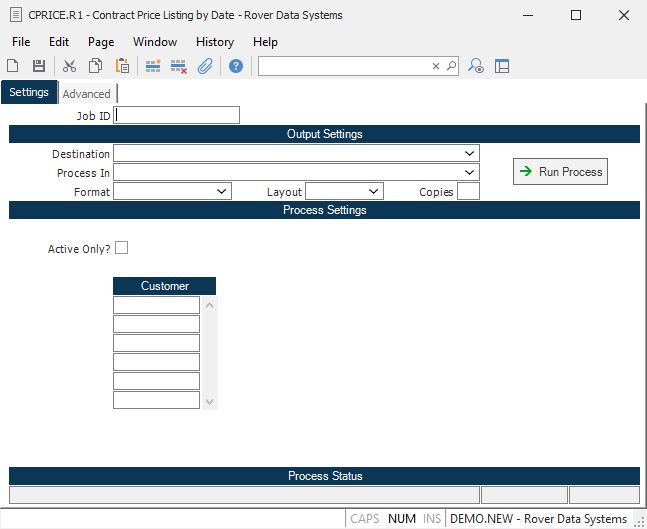The height and width of the screenshot is (529, 647).
Task: Click the New record icon in toolbar
Action: point(13,66)
